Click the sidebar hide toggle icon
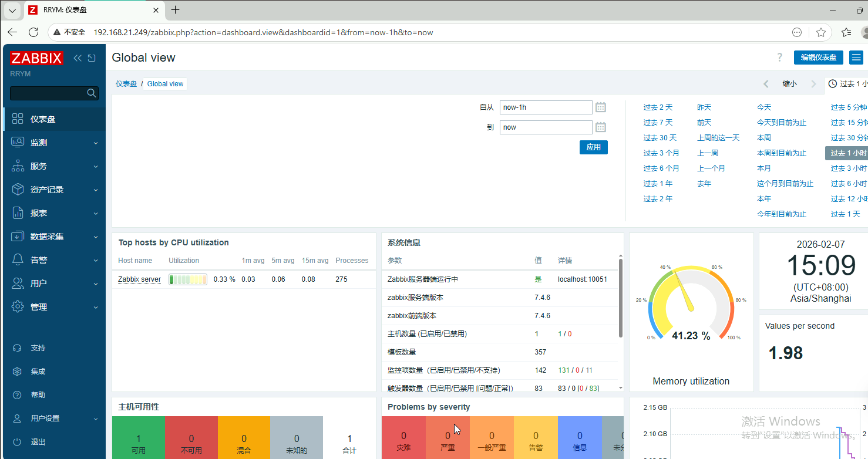 tap(92, 58)
